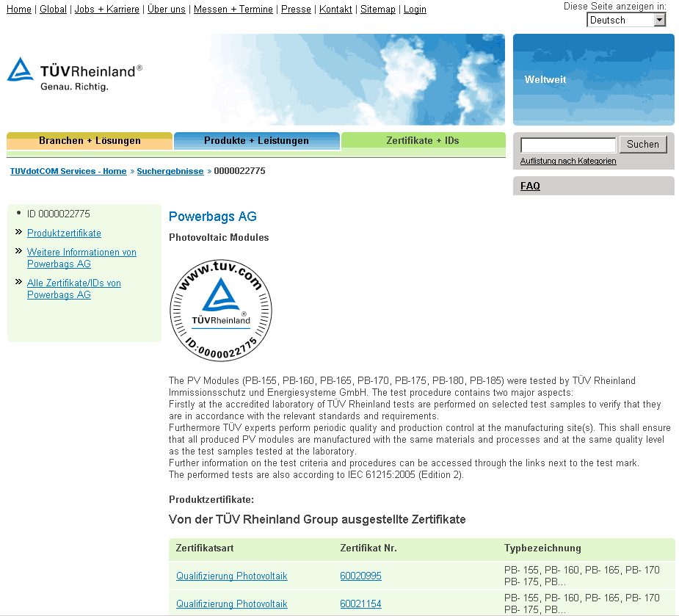Screen dimensions: 679x616
Task: Open certificate number 60020995
Action: click(360, 576)
